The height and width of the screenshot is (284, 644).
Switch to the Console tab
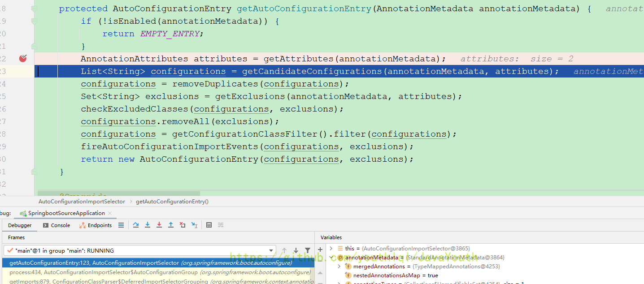(57, 225)
